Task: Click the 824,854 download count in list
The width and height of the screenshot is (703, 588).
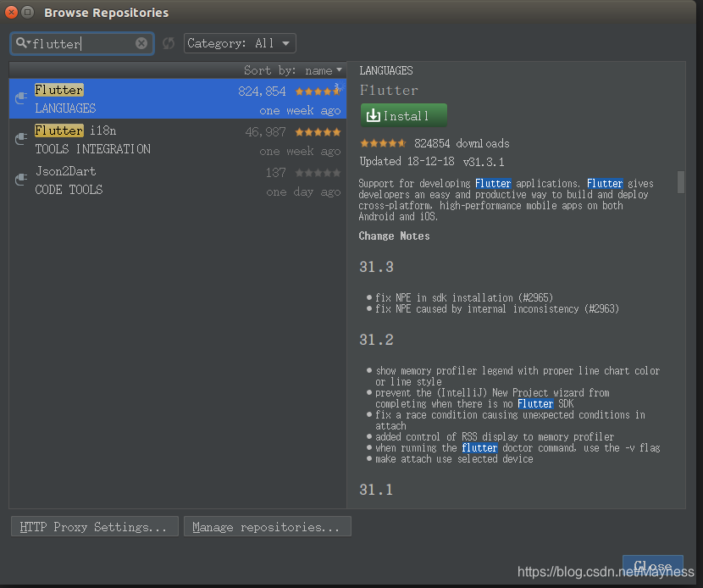Action: click(262, 92)
